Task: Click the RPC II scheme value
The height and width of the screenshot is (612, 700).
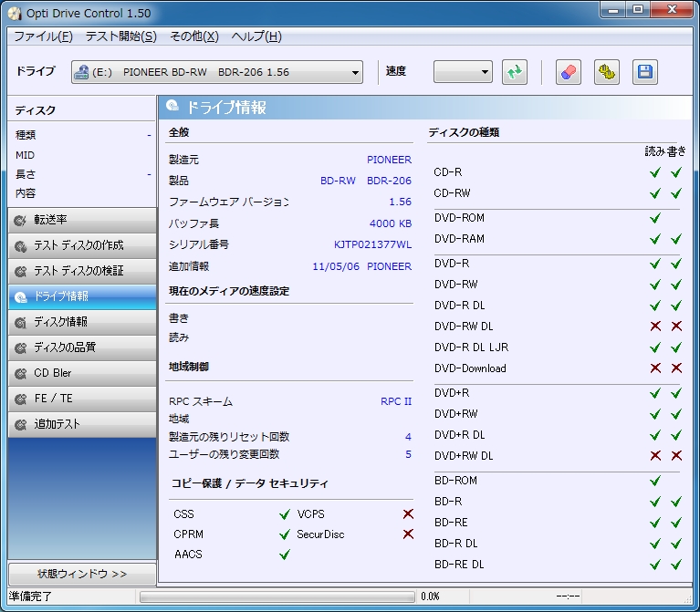Action: (x=396, y=401)
